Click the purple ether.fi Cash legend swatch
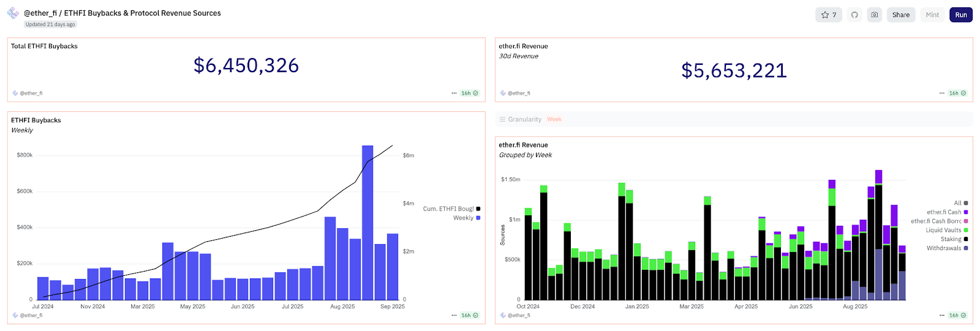This screenshot has height=331, width=980. [966, 212]
